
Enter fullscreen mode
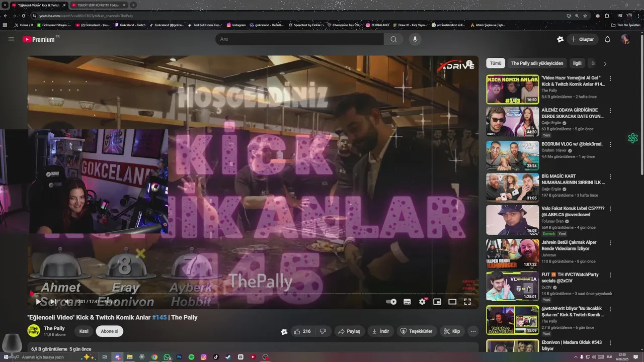click(467, 302)
